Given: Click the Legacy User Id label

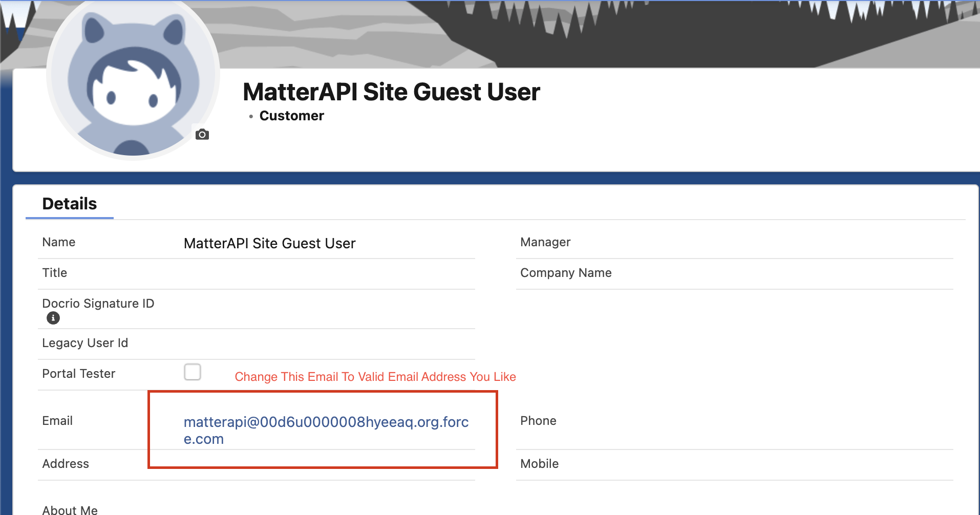Looking at the screenshot, I should pyautogui.click(x=85, y=343).
